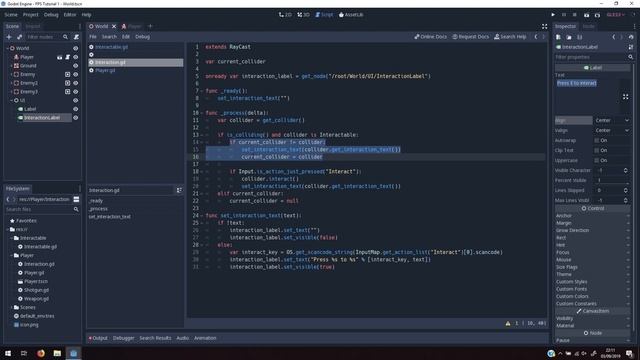Expand Text field editor in Inspector
Viewport: 640px width, 360px height.
click(625, 97)
